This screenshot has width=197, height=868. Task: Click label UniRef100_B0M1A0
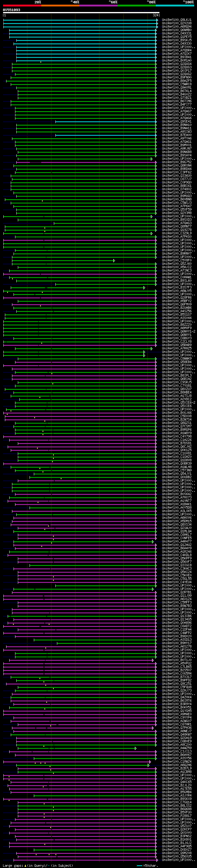coord(177,61)
